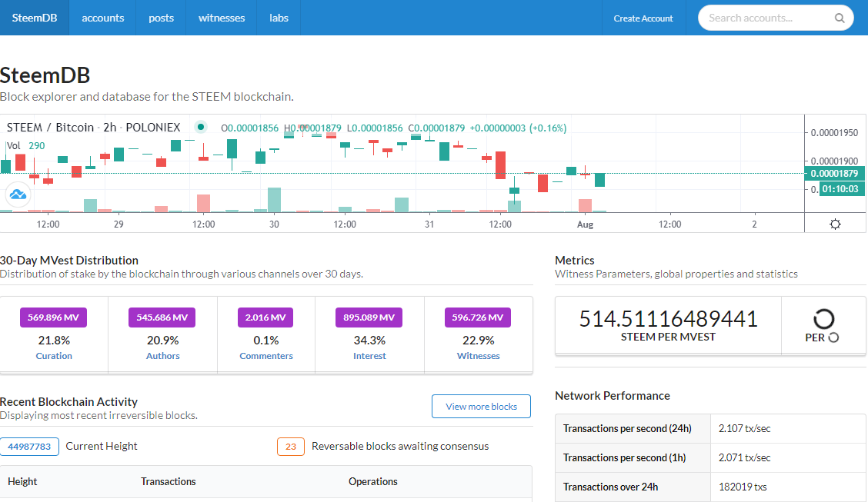The image size is (868, 502).
Task: Click the Transactions column header
Action: pyautogui.click(x=169, y=481)
